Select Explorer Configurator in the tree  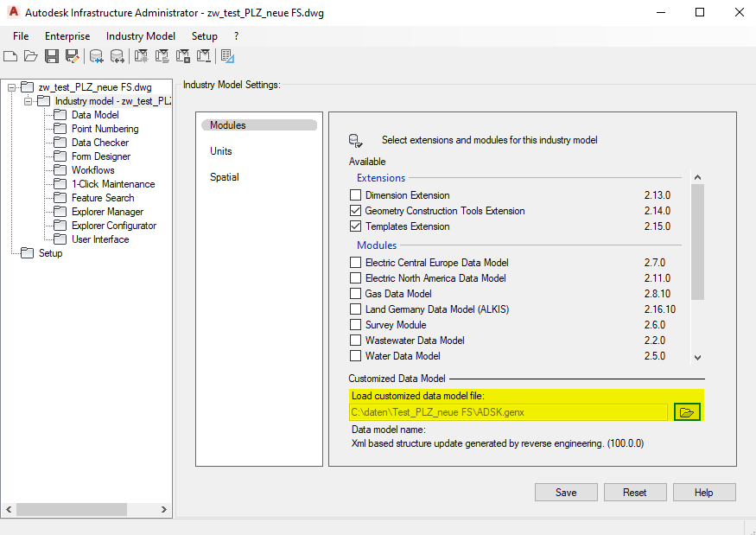pyautogui.click(x=114, y=226)
